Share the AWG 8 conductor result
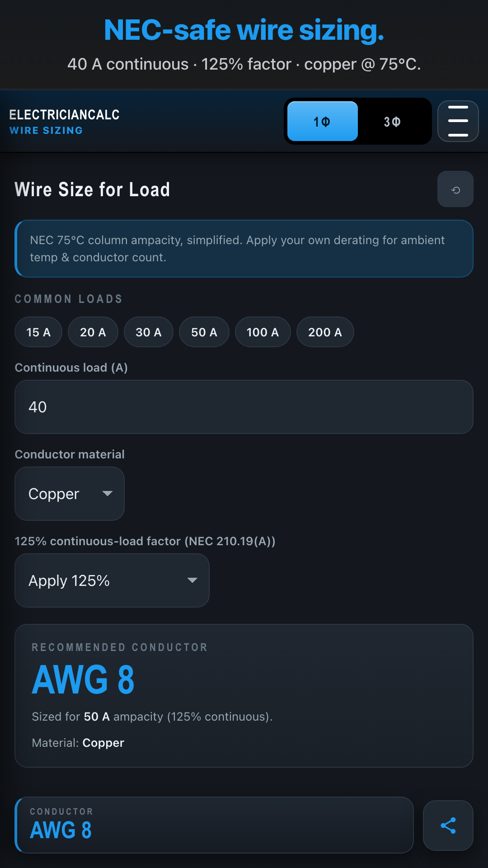The image size is (488, 868). pyautogui.click(x=448, y=825)
